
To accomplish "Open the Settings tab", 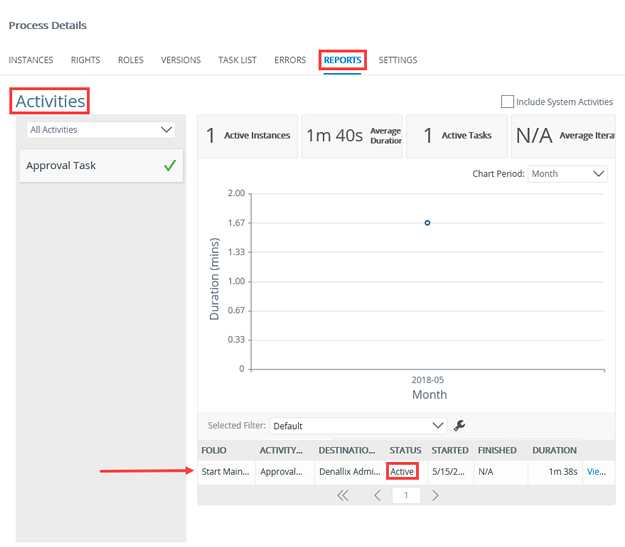I will [x=397, y=60].
